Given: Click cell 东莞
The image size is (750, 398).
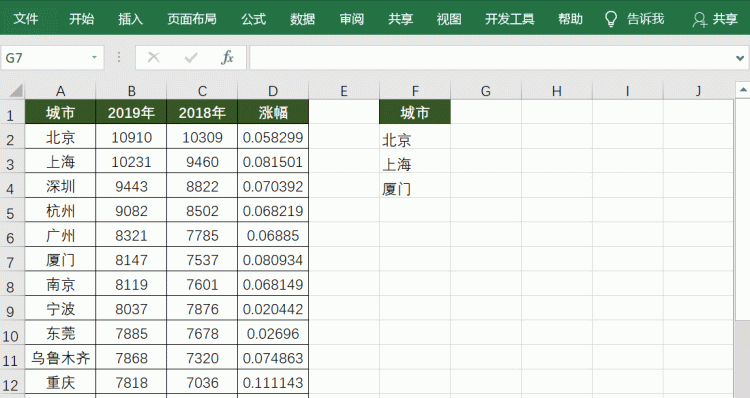Looking at the screenshot, I should 60,333.
